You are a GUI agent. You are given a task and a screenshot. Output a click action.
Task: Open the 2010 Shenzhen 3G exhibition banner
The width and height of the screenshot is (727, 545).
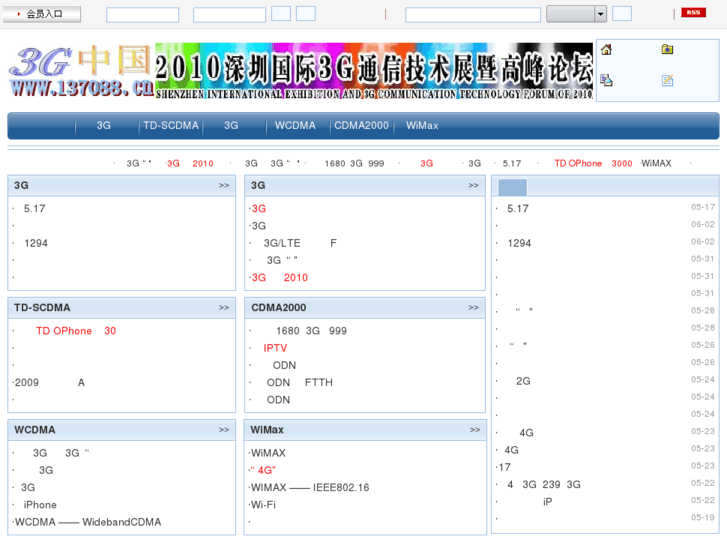[374, 71]
